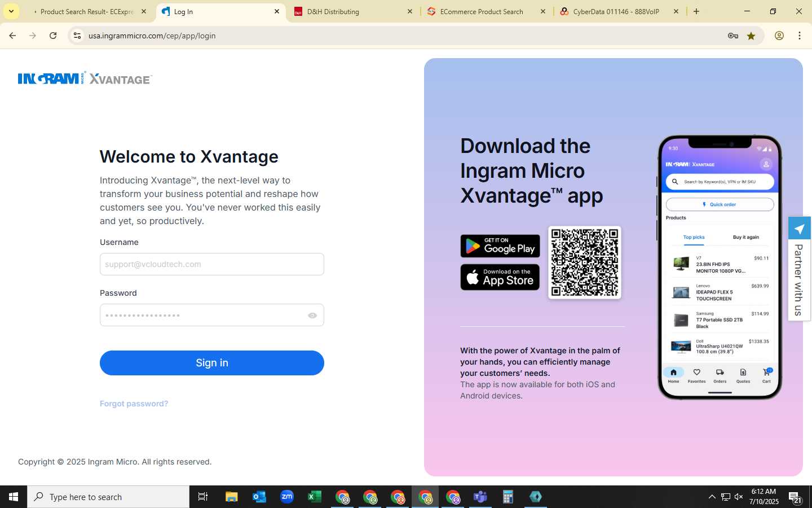Select the Log In browser tab

pyautogui.click(x=220, y=11)
